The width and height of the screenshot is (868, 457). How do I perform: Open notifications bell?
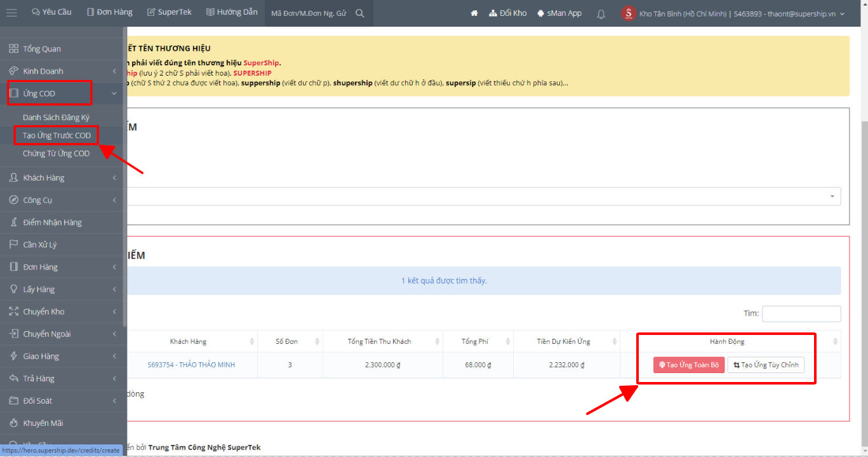601,13
